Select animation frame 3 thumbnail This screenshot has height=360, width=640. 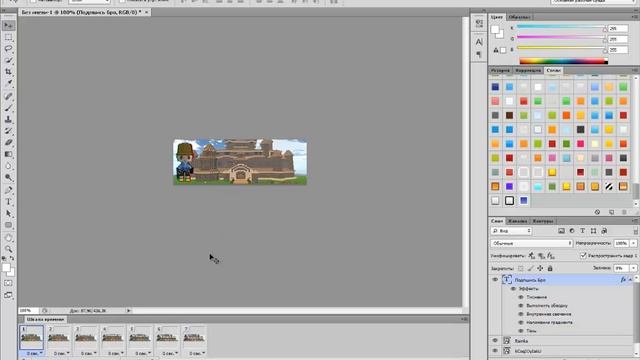[85, 337]
